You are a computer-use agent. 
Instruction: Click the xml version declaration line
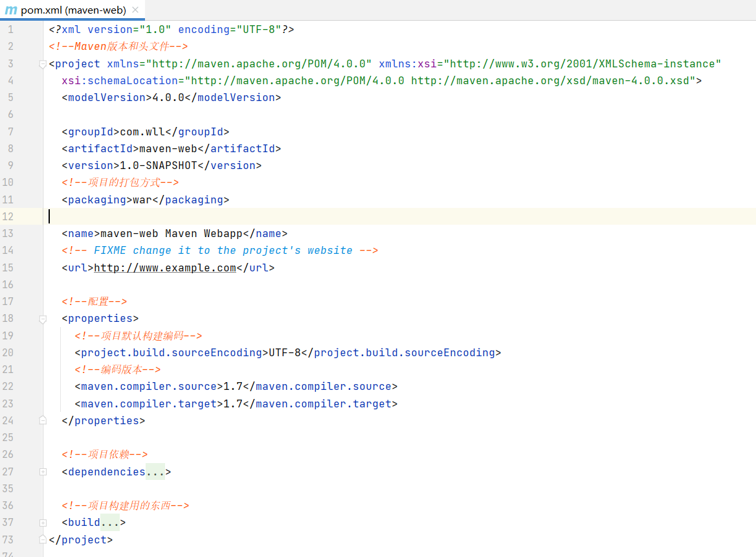pos(171,29)
